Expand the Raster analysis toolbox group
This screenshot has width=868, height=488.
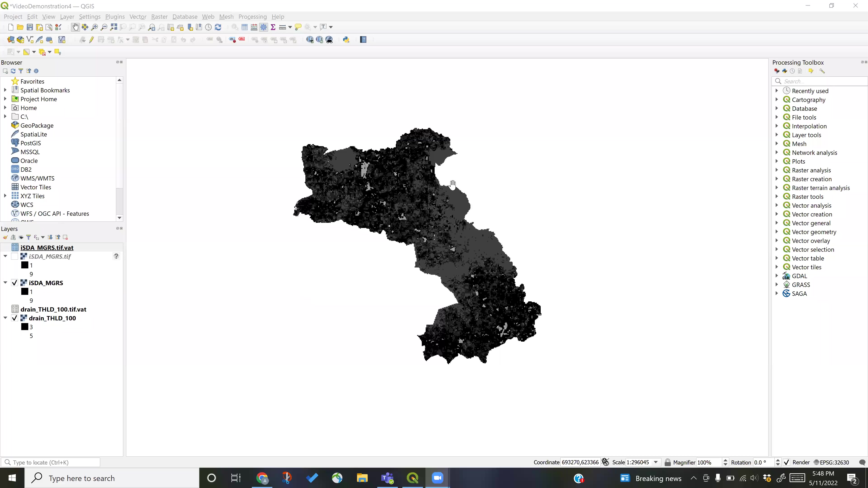pos(777,170)
